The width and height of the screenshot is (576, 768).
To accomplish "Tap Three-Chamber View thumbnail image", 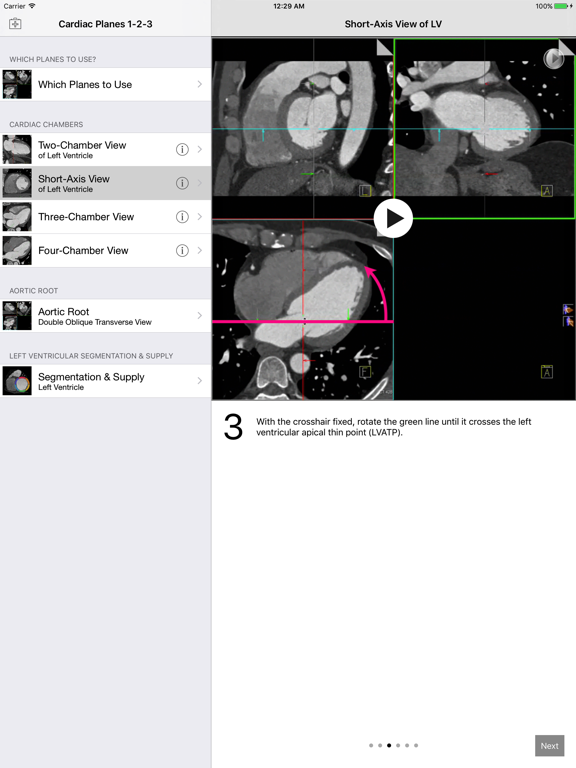I will tap(17, 216).
